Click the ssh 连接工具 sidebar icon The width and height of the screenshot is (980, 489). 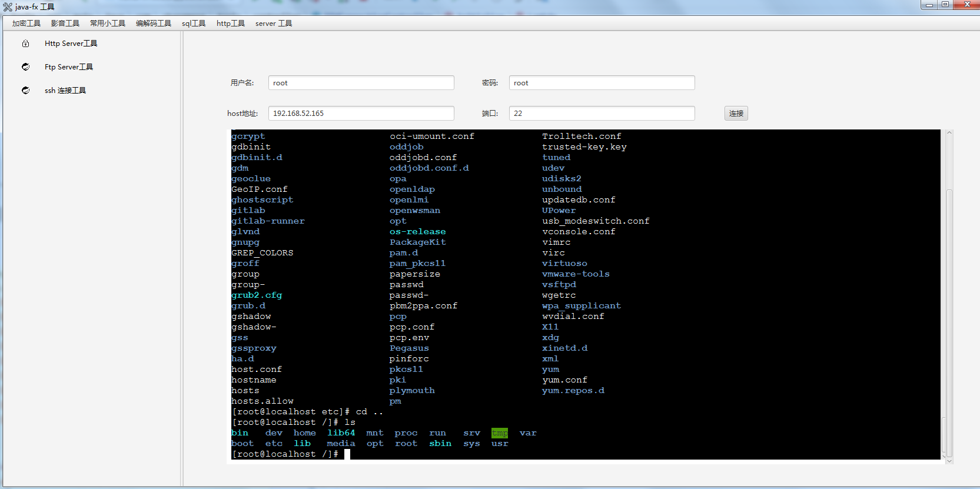point(25,91)
